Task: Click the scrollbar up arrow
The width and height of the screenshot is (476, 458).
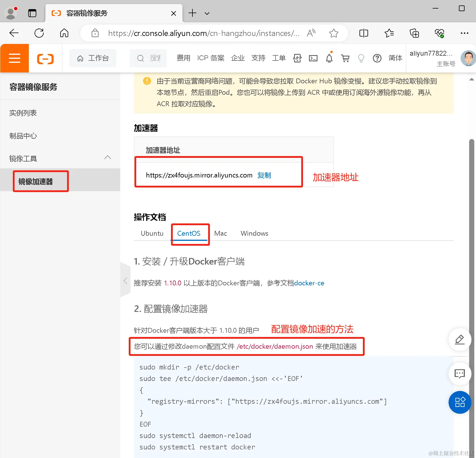Action: [472, 79]
